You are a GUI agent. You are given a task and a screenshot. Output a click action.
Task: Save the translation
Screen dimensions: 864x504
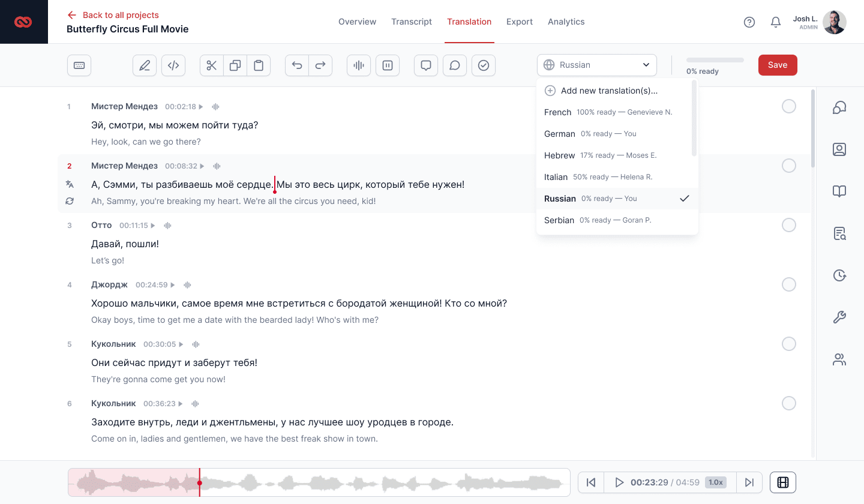point(778,65)
